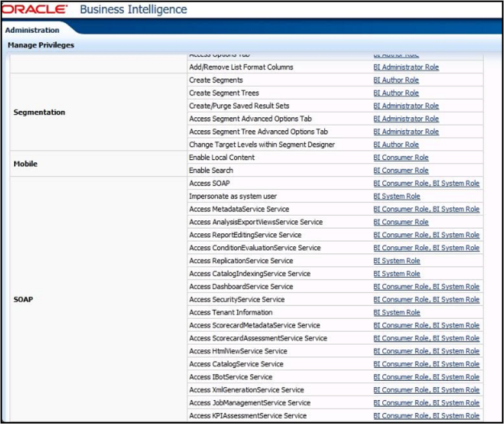Select the Administration tab

pyautogui.click(x=32, y=30)
